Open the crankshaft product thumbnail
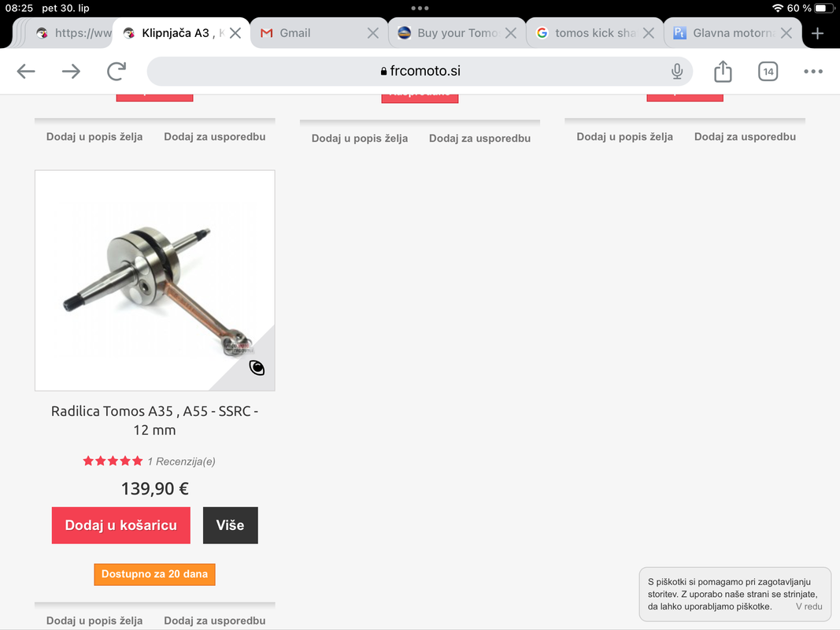Image resolution: width=840 pixels, height=630 pixels. tap(155, 280)
